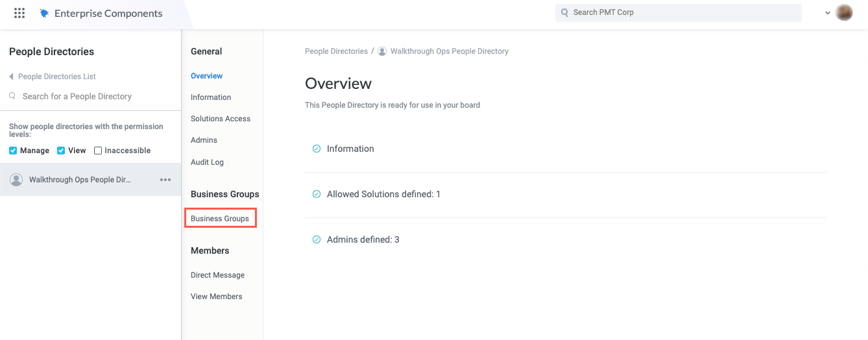Image resolution: width=868 pixels, height=340 pixels.
Task: Click the Search PMT Corp field
Action: point(679,12)
